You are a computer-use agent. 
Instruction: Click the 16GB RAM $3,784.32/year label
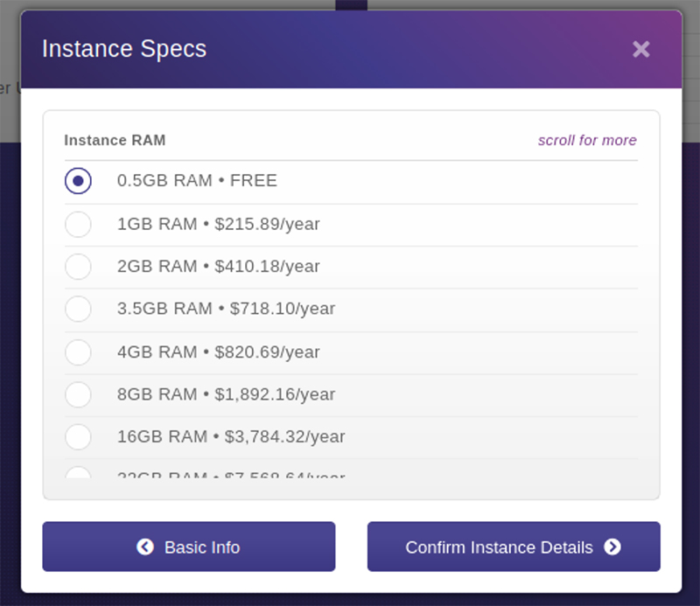click(231, 436)
